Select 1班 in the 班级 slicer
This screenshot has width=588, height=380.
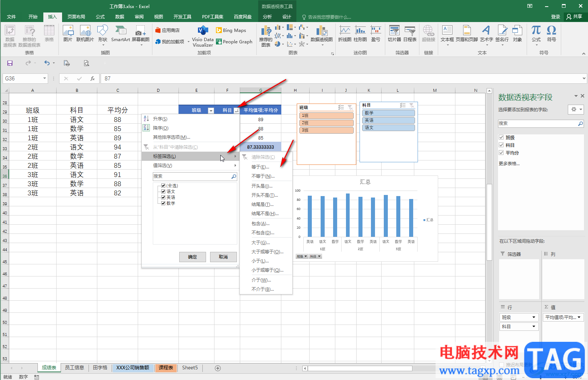pyautogui.click(x=327, y=116)
